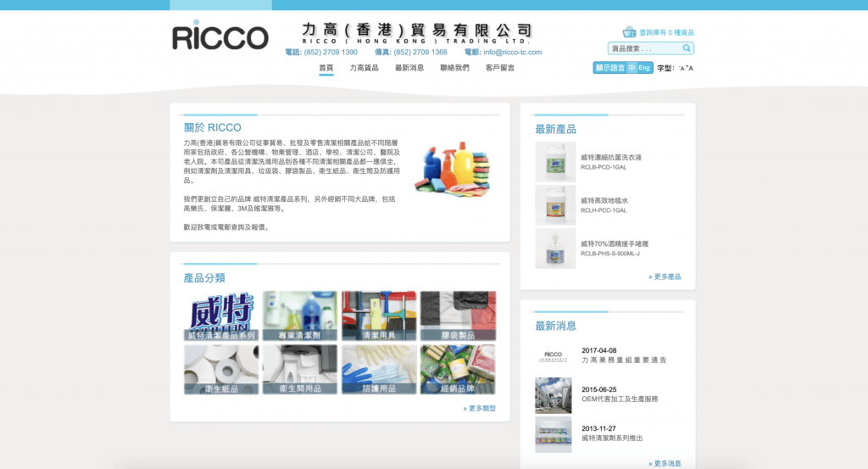Open the shopping basket icon
868x469 pixels.
(x=629, y=32)
